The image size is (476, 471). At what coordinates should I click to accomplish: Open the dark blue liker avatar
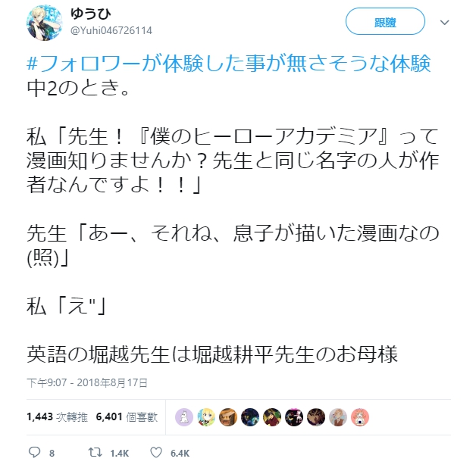(250, 417)
